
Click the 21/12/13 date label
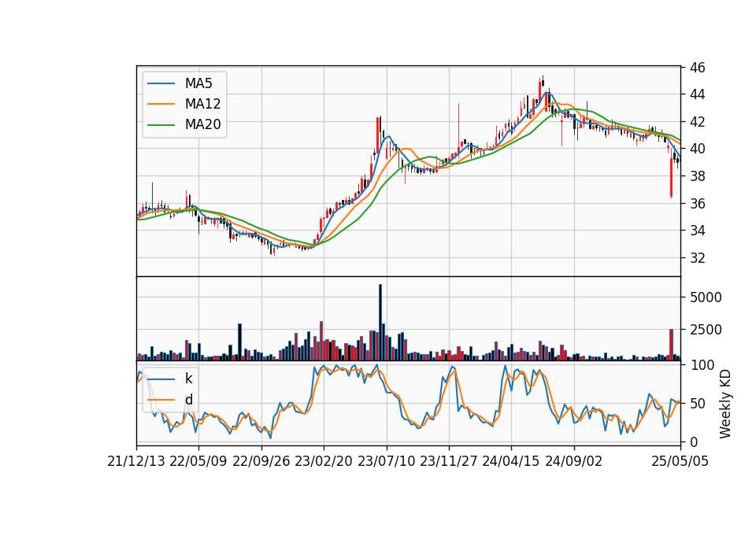pos(136,461)
